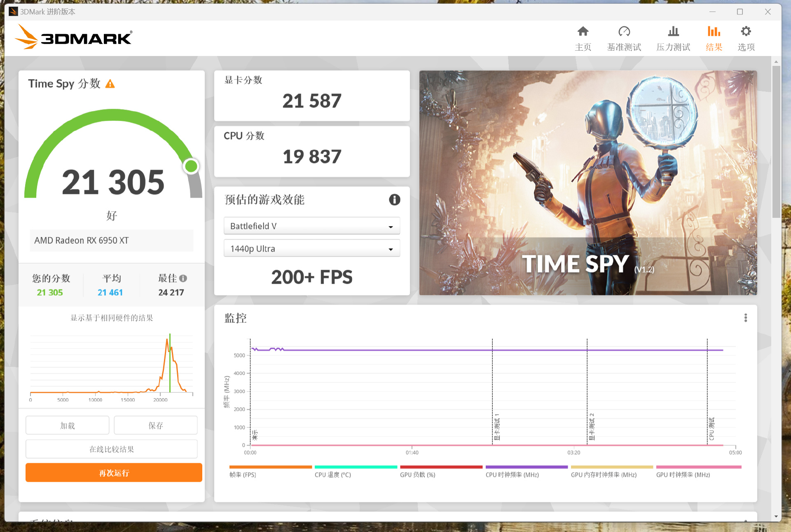
Task: Toggle the GPU 负载 (%) legend series
Action: 417,475
